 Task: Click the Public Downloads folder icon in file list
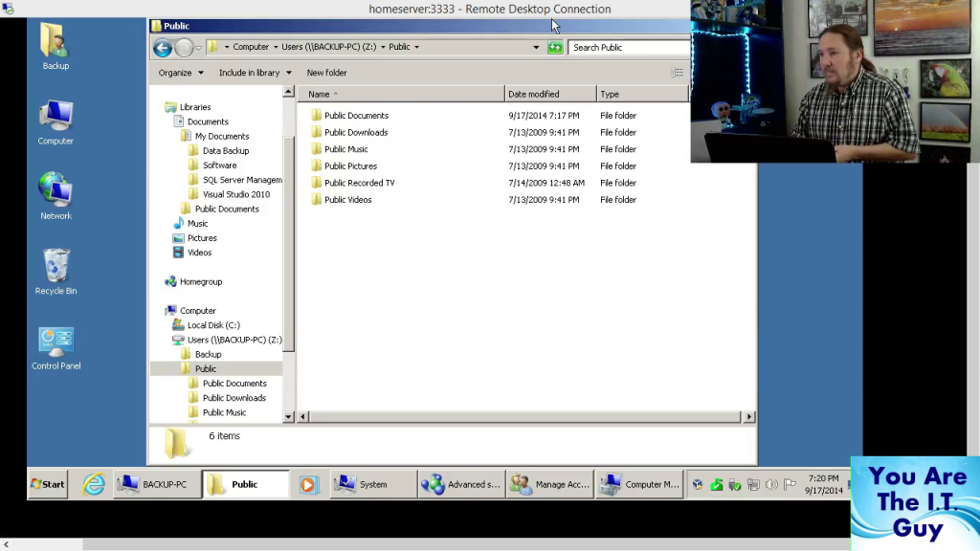coord(316,132)
